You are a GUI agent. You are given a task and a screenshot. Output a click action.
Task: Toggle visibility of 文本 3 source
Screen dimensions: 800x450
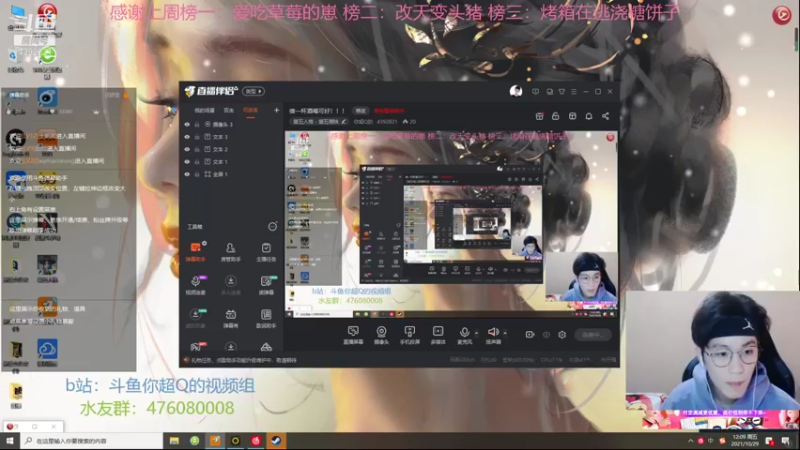(187, 137)
